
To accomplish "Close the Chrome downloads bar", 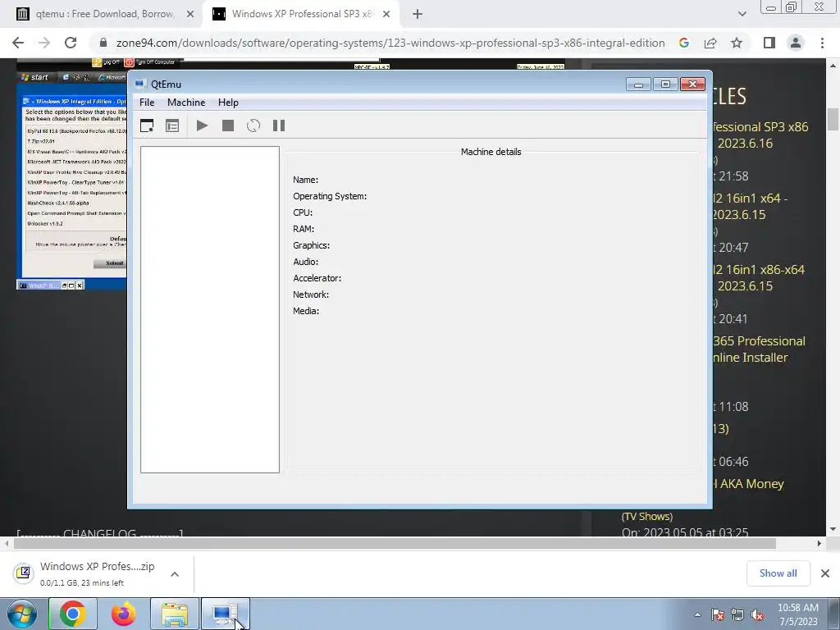I will (825, 573).
